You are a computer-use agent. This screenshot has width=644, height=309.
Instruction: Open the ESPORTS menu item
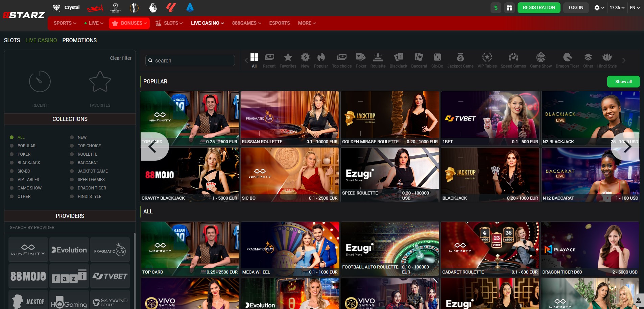280,23
